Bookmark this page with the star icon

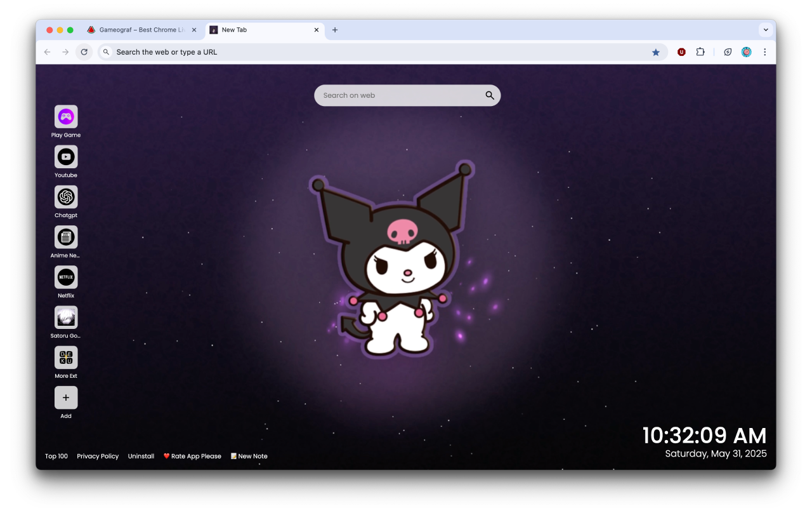point(656,52)
